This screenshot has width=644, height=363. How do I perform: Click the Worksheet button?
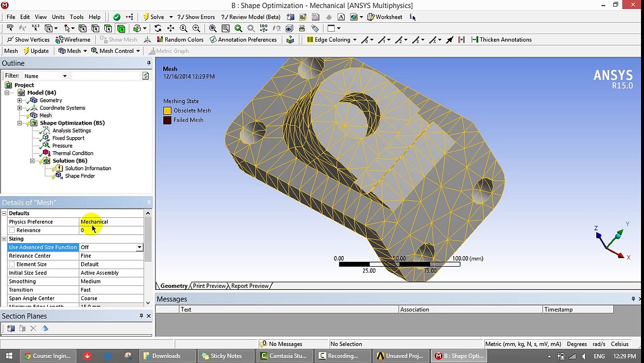coord(384,17)
